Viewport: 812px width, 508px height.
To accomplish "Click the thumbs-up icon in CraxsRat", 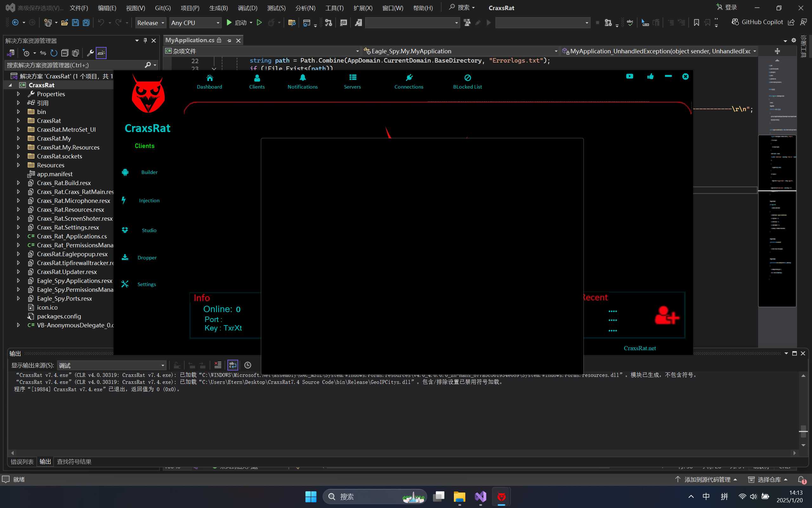I will (x=650, y=76).
